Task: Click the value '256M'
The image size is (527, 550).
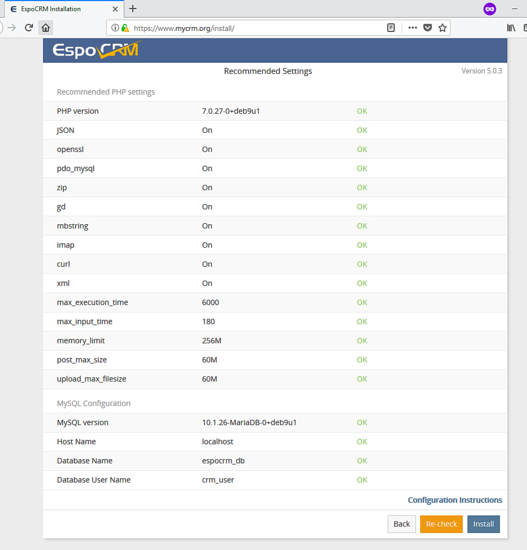Action: pyautogui.click(x=211, y=341)
